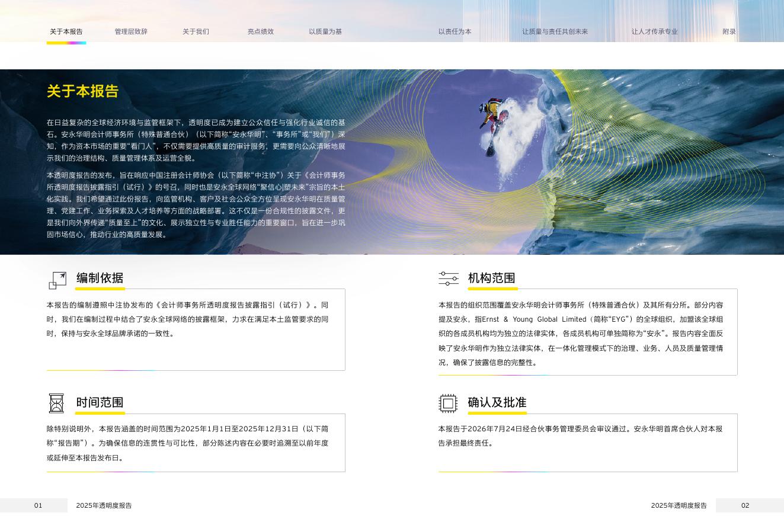
Task: Open the 附录 navigation tab
Action: 729,32
